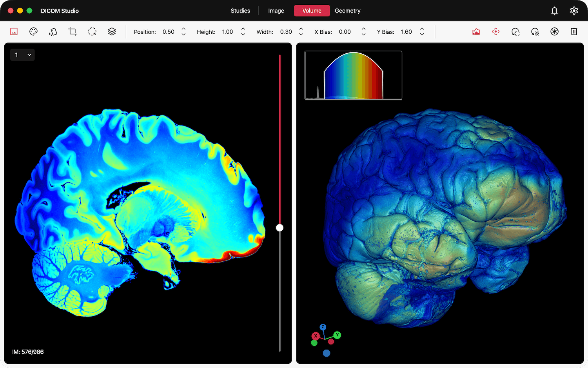
Task: Switch to the Image tab
Action: pyautogui.click(x=276, y=11)
